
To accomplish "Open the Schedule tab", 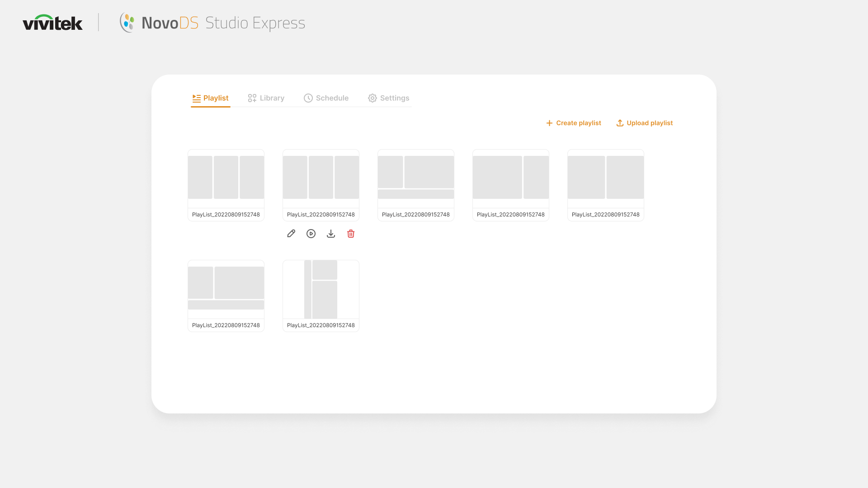I will click(326, 98).
